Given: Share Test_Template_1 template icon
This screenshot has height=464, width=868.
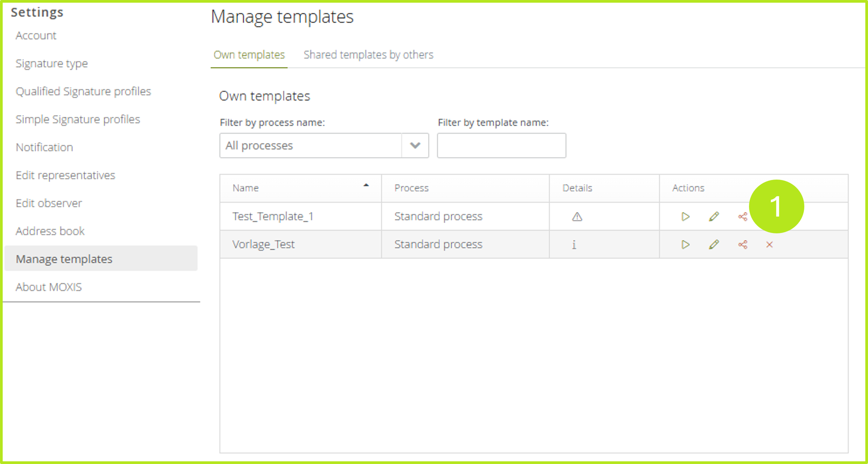Looking at the screenshot, I should point(743,217).
